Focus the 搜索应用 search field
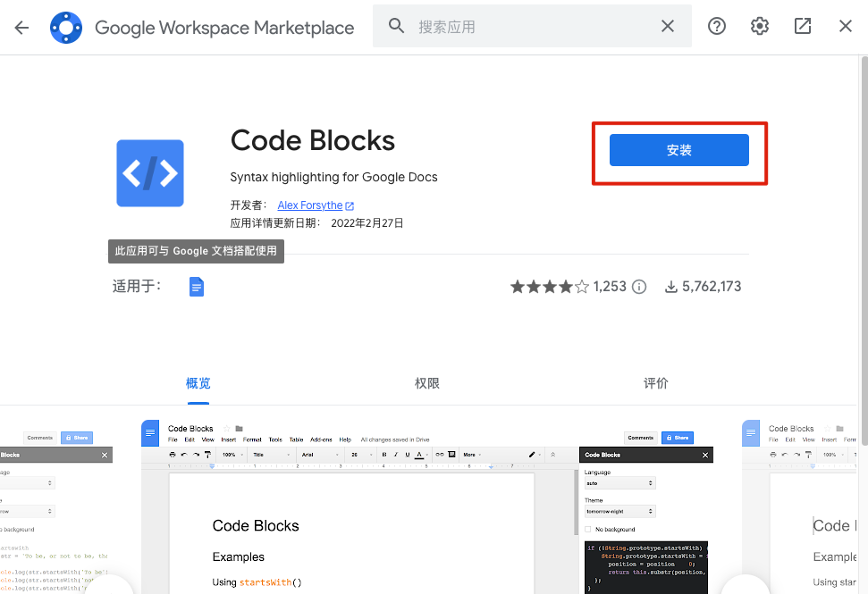Image resolution: width=868 pixels, height=594 pixels. click(531, 27)
